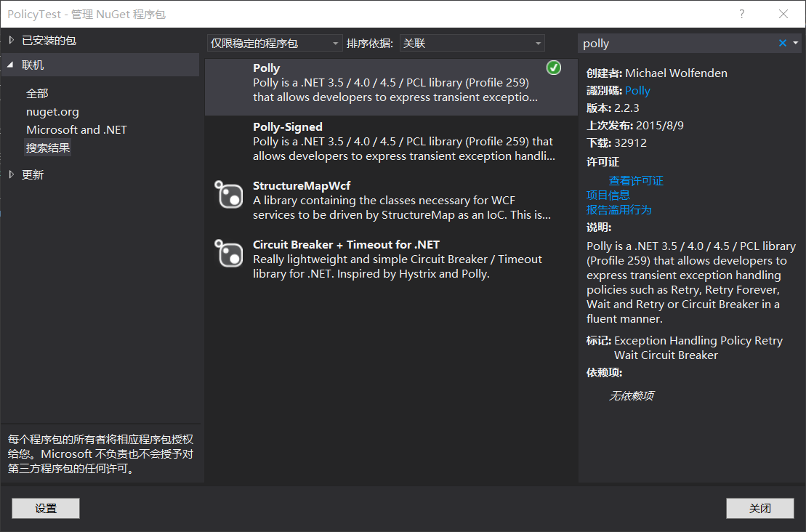The width and height of the screenshot is (806, 532).
Task: Select the nuget.org source
Action: click(52, 111)
